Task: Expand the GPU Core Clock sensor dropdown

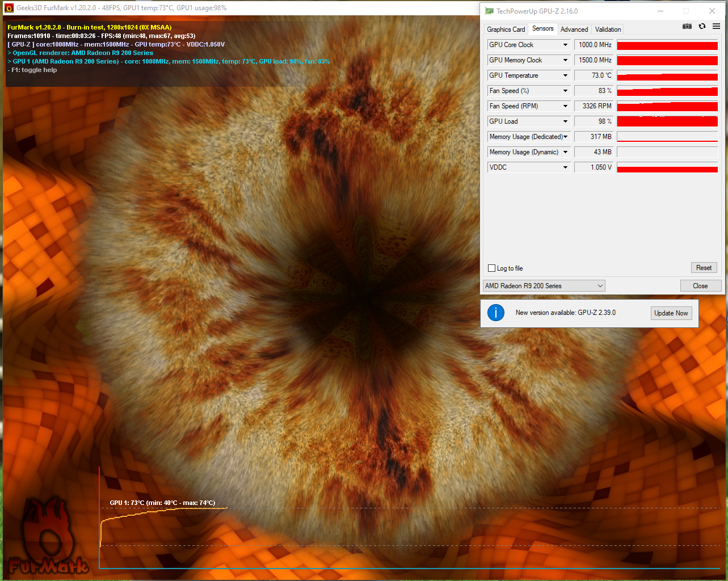Action: coord(565,45)
